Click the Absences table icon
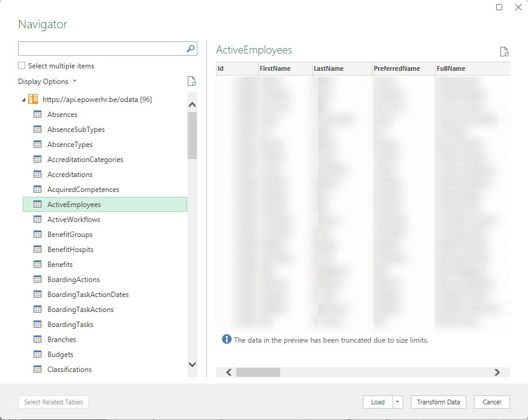528x420 pixels. 37,114
